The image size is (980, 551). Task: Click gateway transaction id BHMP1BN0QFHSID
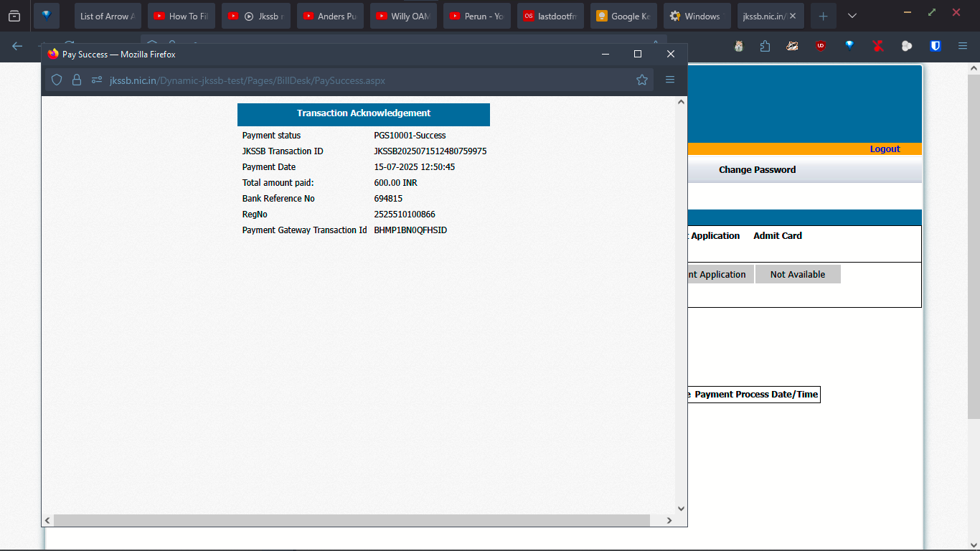click(410, 230)
